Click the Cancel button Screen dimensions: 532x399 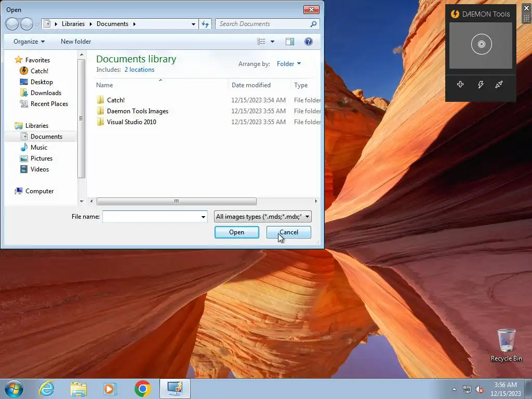289,232
